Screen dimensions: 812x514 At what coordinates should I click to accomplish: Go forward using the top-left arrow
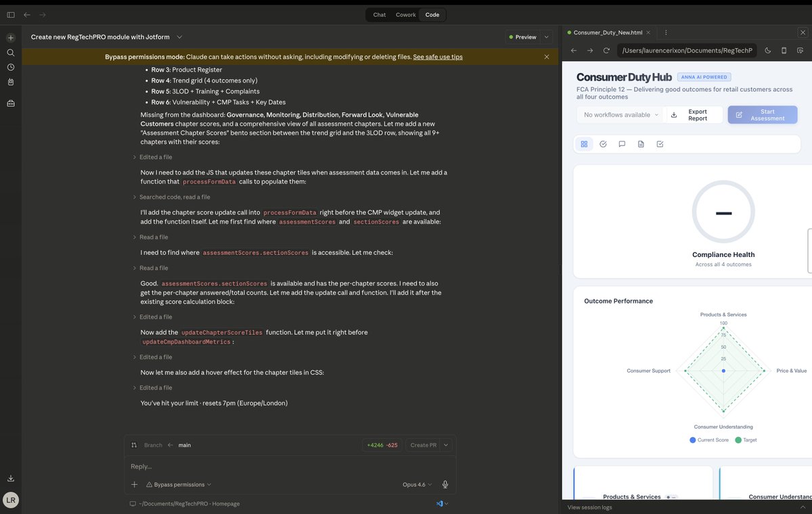coord(43,14)
